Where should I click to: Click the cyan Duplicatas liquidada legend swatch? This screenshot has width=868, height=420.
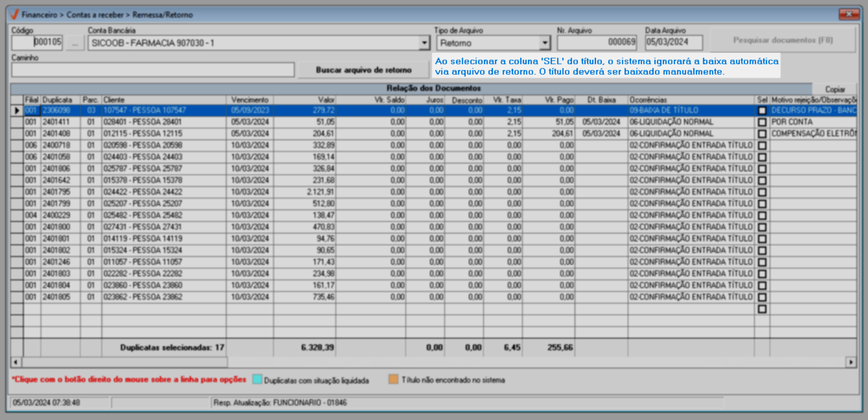click(x=257, y=380)
